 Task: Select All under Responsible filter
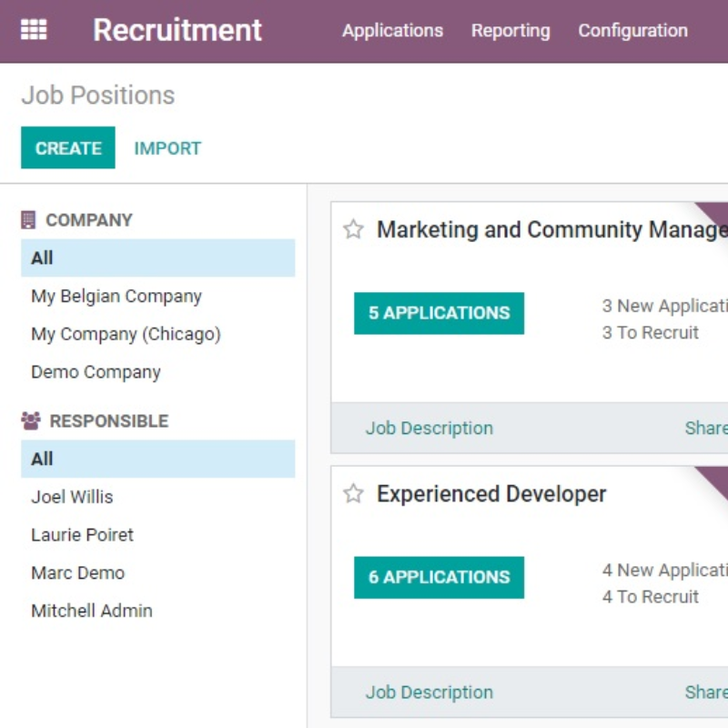[43, 460]
